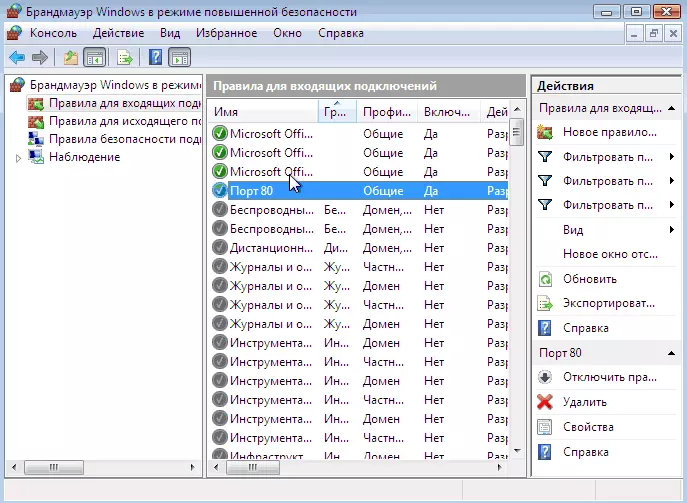
Task: Expand the Наблюдение tree node
Action: tap(18, 157)
